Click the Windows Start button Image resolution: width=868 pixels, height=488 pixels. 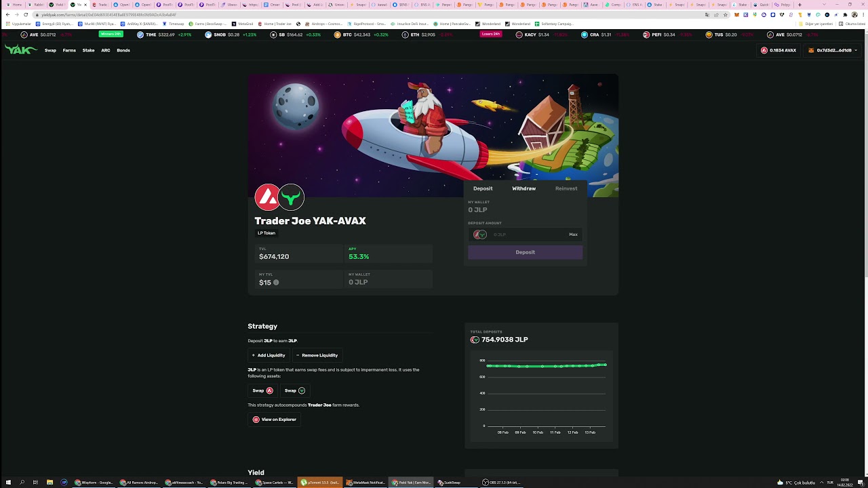pos(7,483)
